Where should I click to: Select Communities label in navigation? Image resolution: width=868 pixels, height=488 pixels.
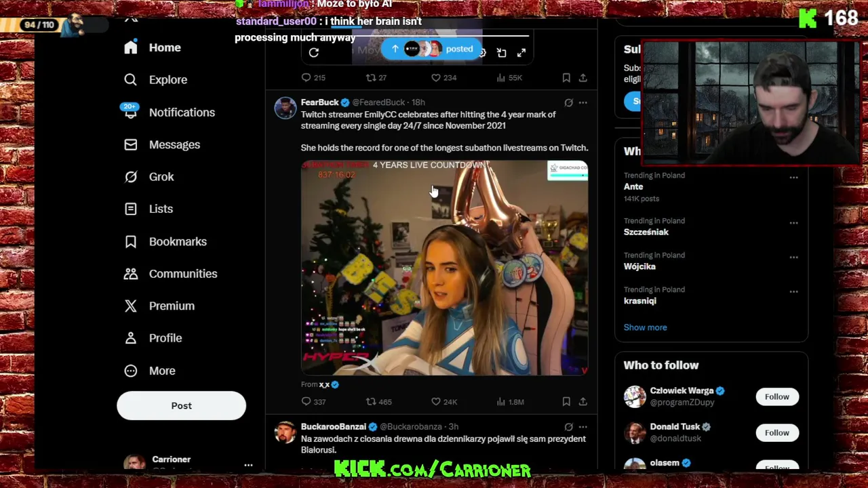183,273
